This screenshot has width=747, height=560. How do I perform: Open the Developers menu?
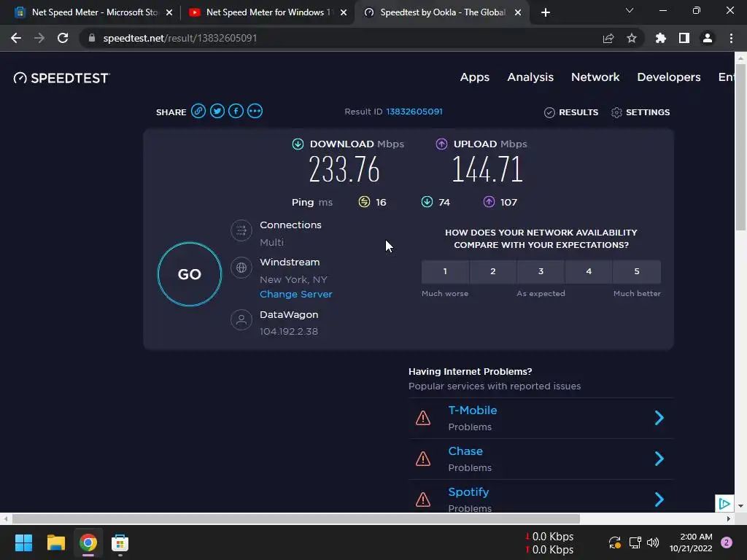coord(669,77)
